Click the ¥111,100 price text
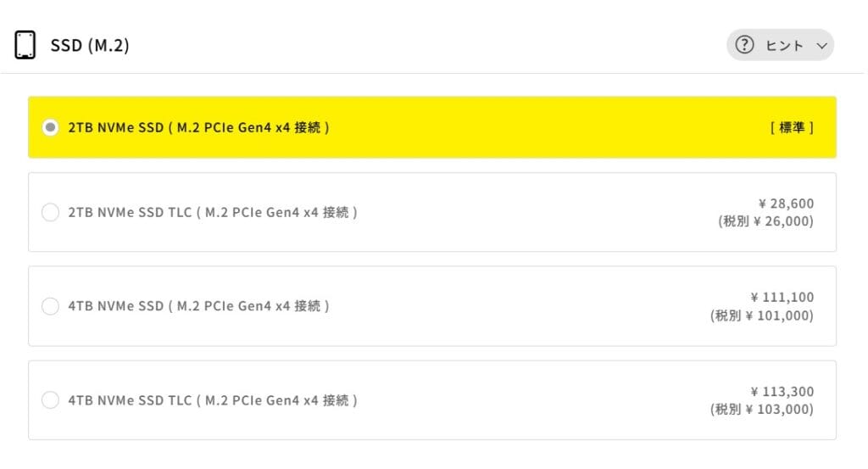 click(x=782, y=298)
